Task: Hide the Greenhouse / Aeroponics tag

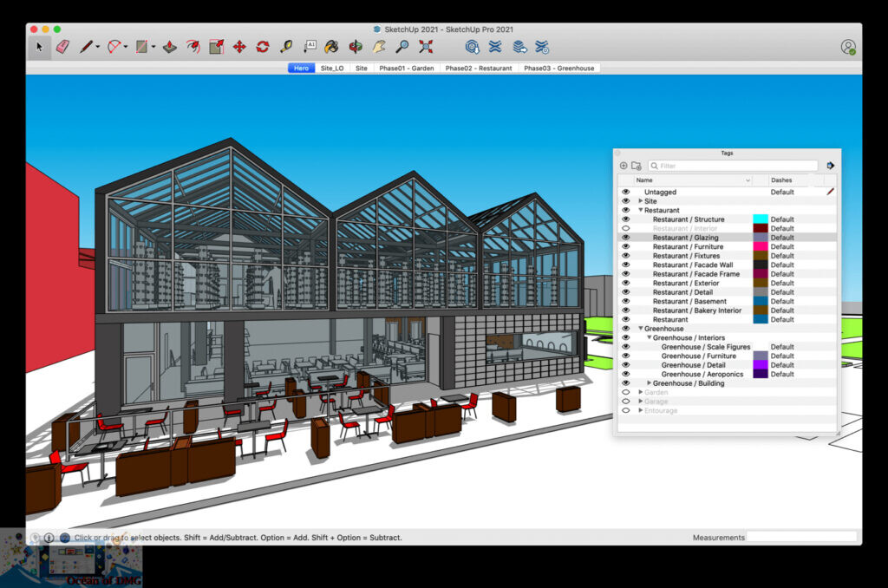Action: 626,374
